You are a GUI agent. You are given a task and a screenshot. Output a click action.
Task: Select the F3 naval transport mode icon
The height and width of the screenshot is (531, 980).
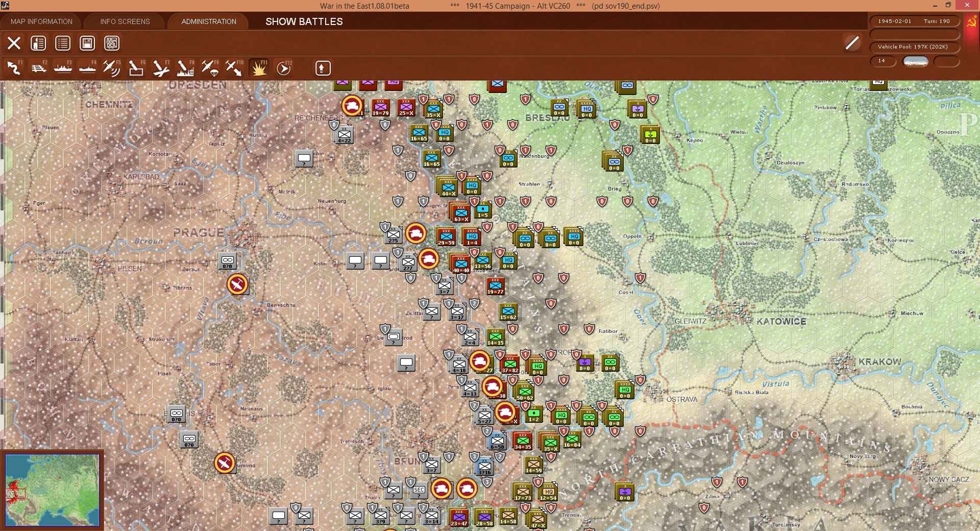(63, 68)
